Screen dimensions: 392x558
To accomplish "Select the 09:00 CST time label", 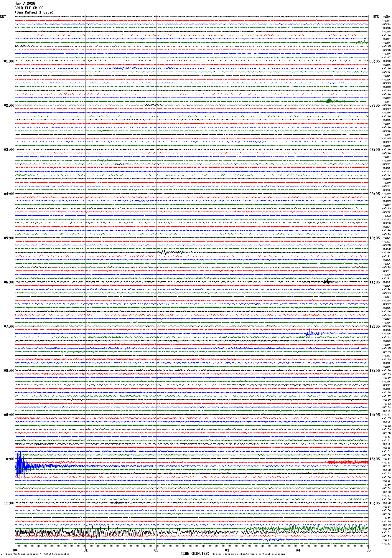I will (9, 415).
